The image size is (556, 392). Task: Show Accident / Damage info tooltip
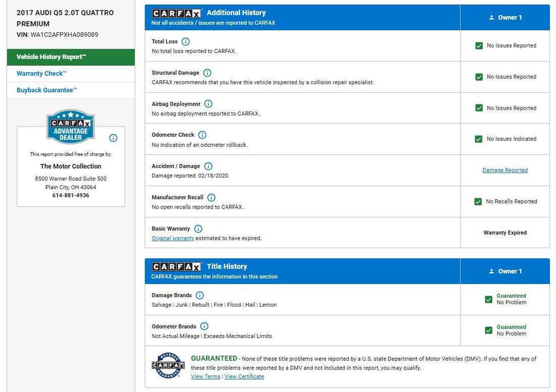208,166
